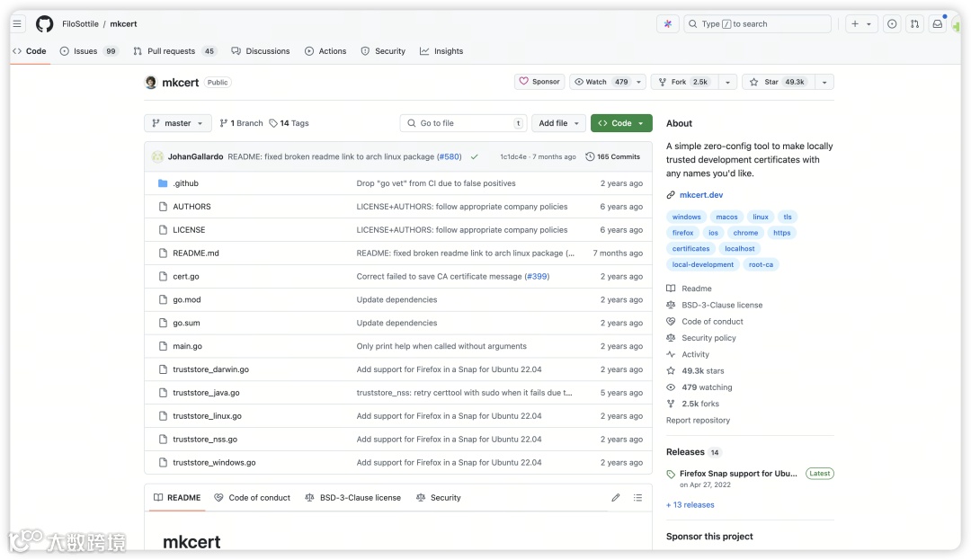Open the Security tab in the repository nav
Viewport: 971px width, 560px height.
(x=383, y=51)
